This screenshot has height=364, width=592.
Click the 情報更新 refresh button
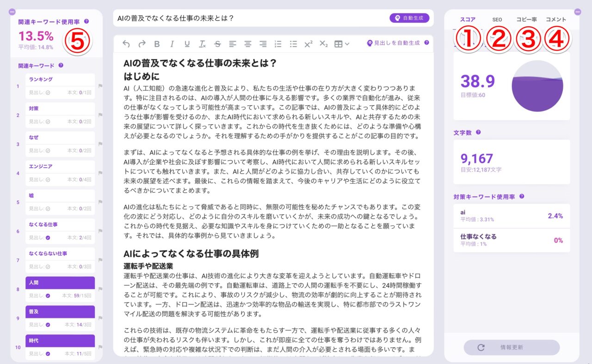(x=512, y=347)
